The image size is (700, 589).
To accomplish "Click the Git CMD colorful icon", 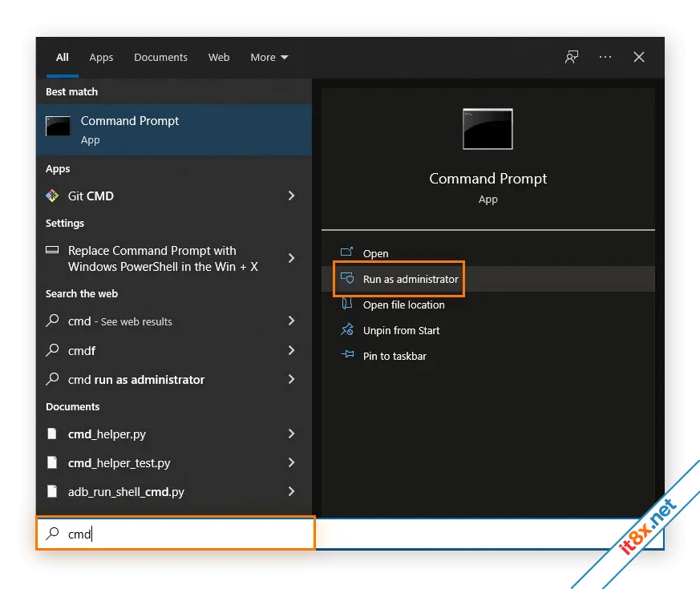I will (52, 196).
